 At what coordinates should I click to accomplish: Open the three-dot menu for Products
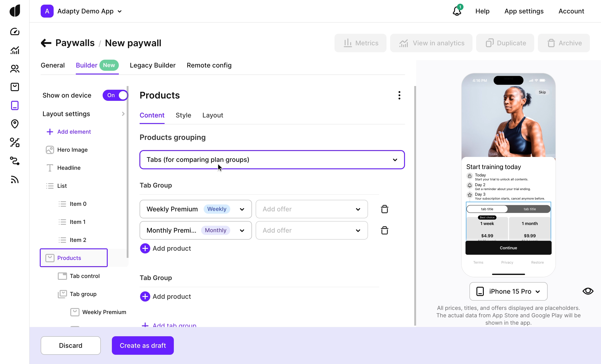click(x=399, y=95)
